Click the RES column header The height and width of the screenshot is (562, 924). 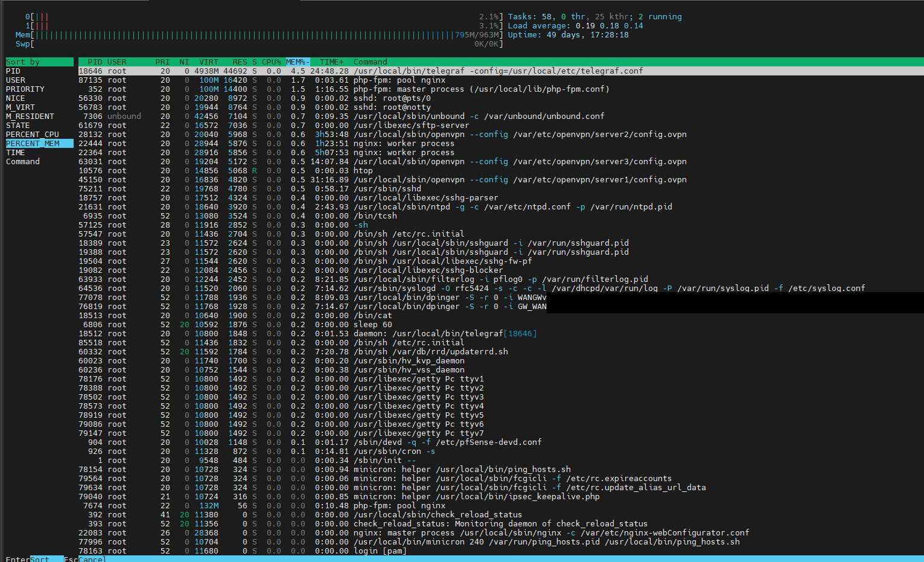coord(240,62)
